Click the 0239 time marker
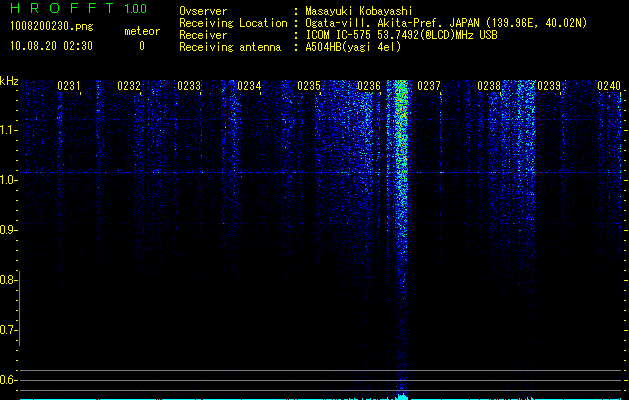Screen dimensions: 629x400 [549, 86]
